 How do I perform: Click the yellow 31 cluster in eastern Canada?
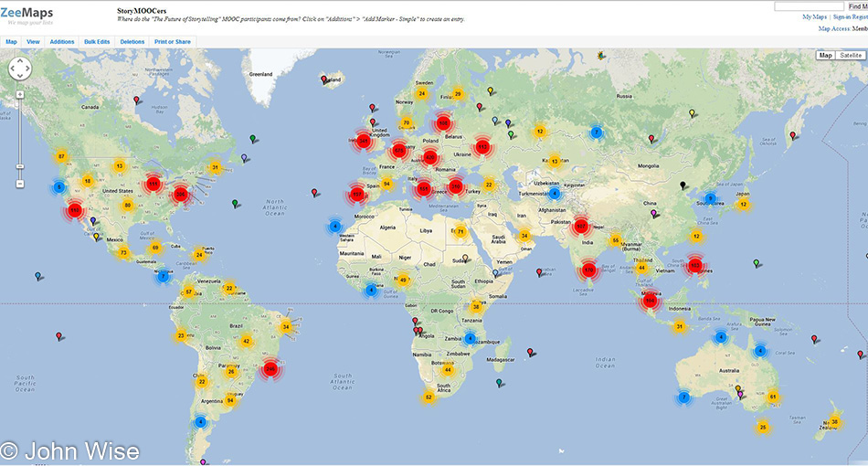click(x=216, y=167)
